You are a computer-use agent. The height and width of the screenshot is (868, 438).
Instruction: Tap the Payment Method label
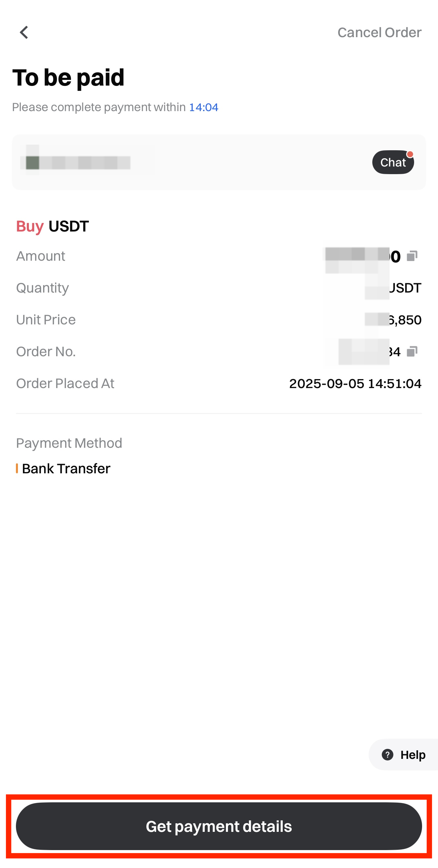pyautogui.click(x=69, y=443)
